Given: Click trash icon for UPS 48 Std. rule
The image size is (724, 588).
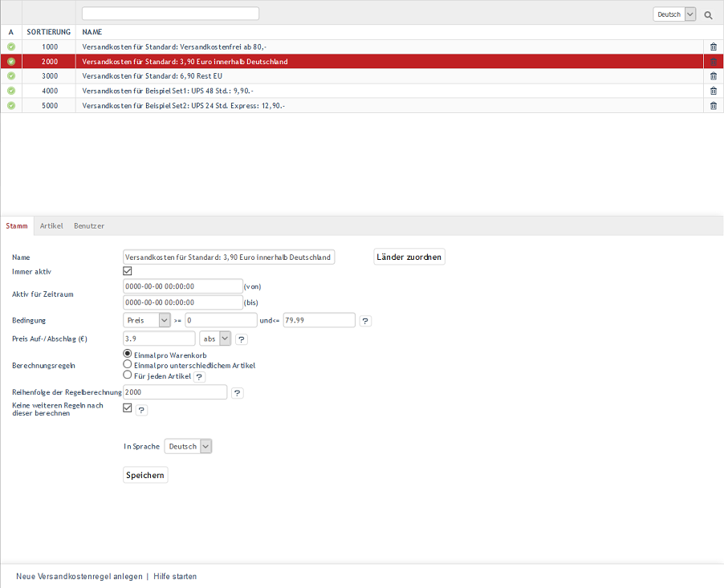Looking at the screenshot, I should point(714,91).
